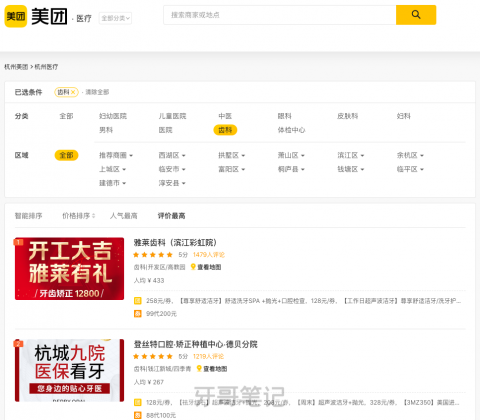Select the 齿科 category filter
Image resolution: width=480 pixels, height=420 pixels.
[x=225, y=130]
